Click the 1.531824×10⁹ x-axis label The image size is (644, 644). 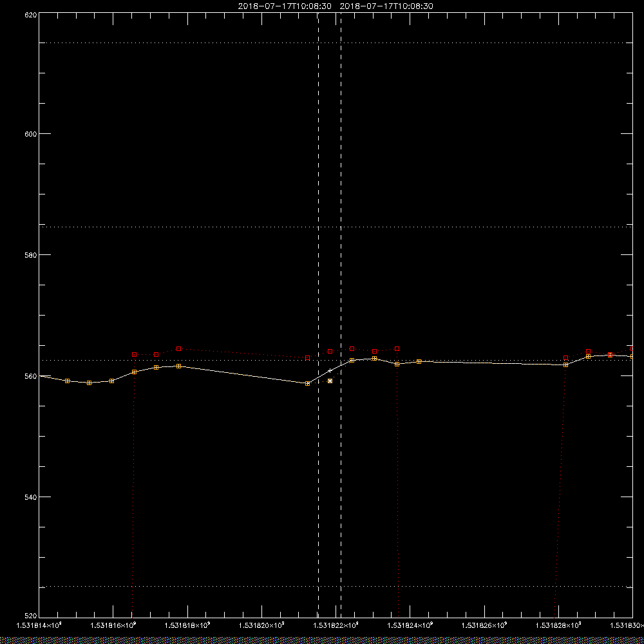tap(410, 625)
